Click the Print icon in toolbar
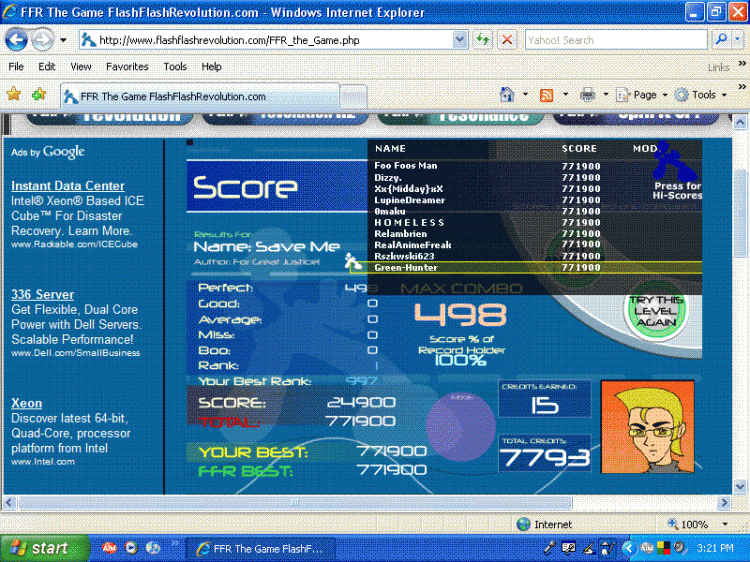750x562 pixels. (x=587, y=95)
